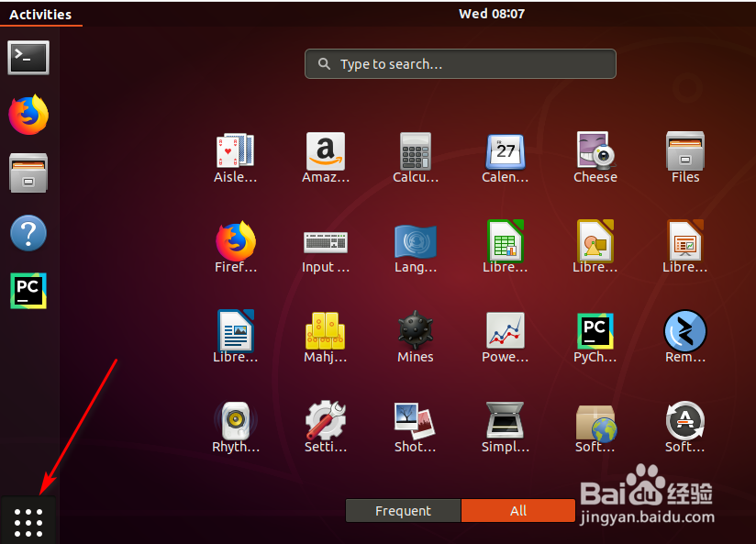Screen dimensions: 756x544
Task: Launch Firefox from the dock
Action: pos(28,115)
